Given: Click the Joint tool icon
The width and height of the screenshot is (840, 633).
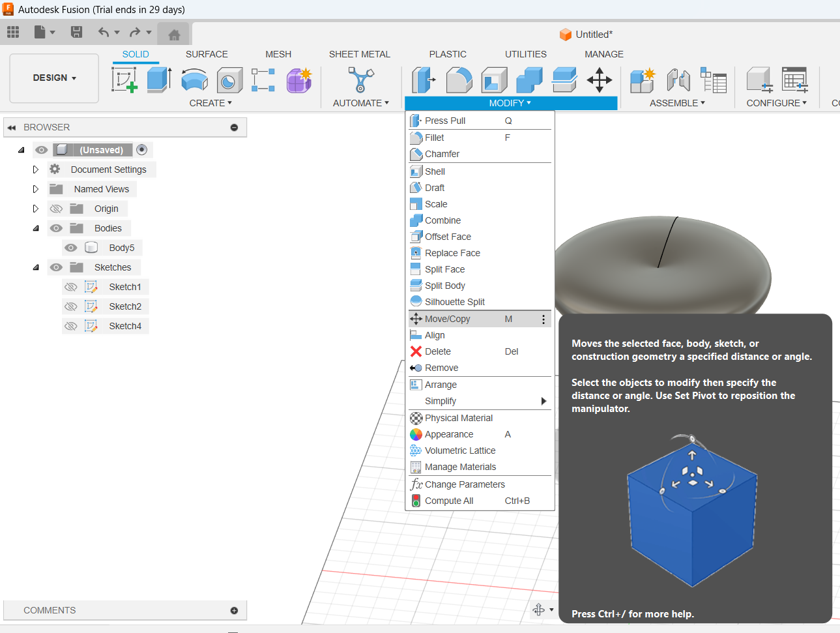Looking at the screenshot, I should pos(678,80).
